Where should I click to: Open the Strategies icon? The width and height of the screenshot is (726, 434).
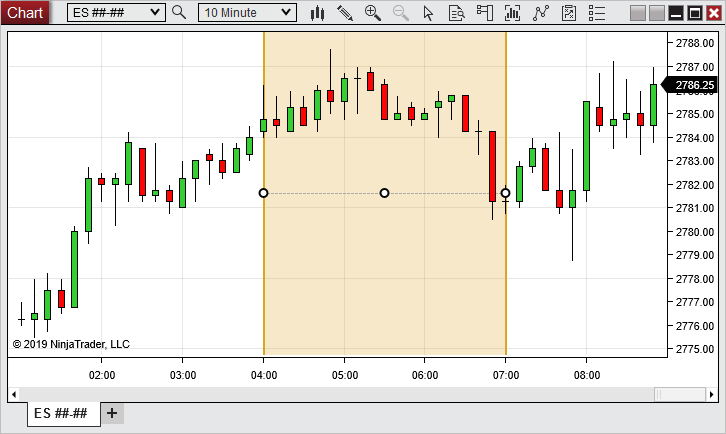point(541,13)
